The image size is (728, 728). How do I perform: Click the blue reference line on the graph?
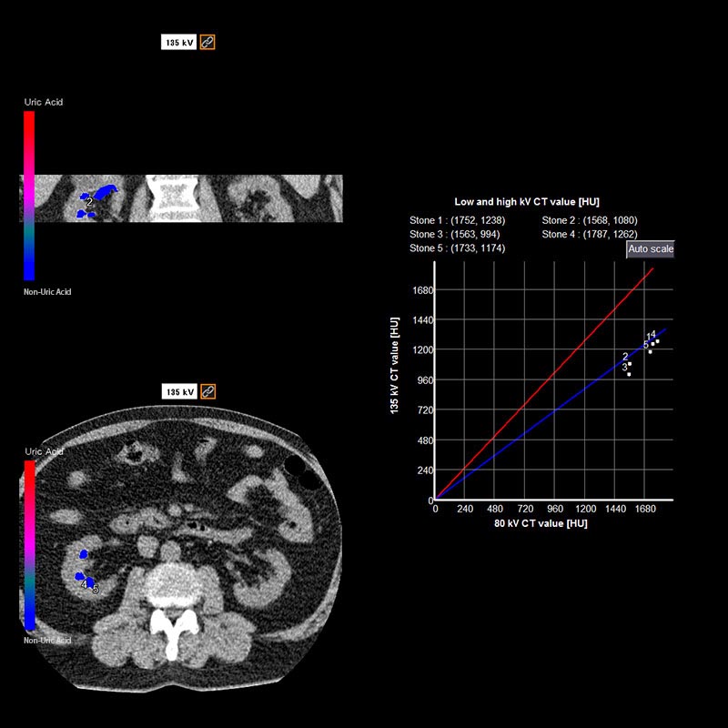[x=551, y=414]
